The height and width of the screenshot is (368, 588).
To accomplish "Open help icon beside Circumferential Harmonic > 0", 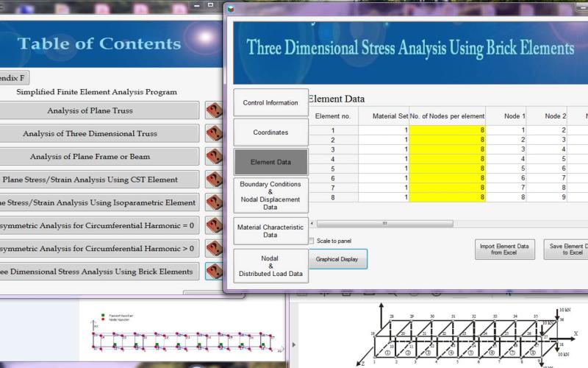I will 214,248.
